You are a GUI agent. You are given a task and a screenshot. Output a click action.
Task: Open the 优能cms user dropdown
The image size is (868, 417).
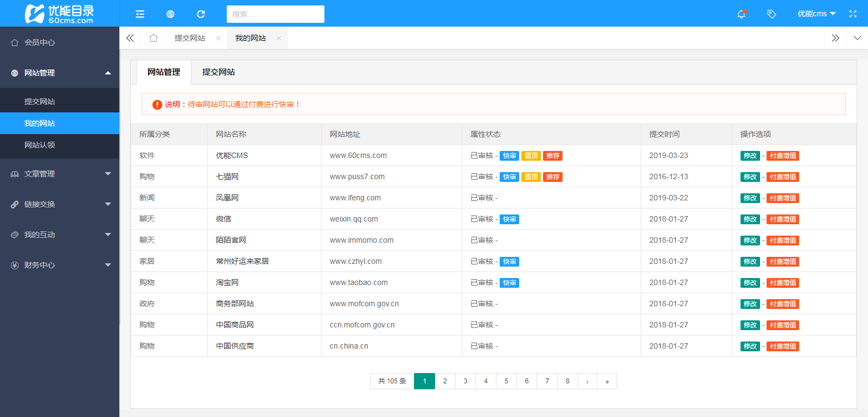(816, 14)
